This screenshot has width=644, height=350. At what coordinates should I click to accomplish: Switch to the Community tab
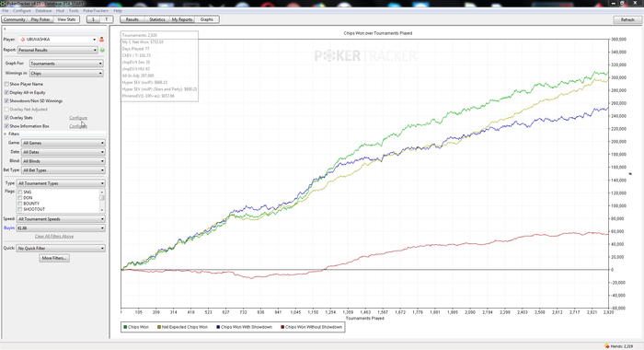point(15,19)
